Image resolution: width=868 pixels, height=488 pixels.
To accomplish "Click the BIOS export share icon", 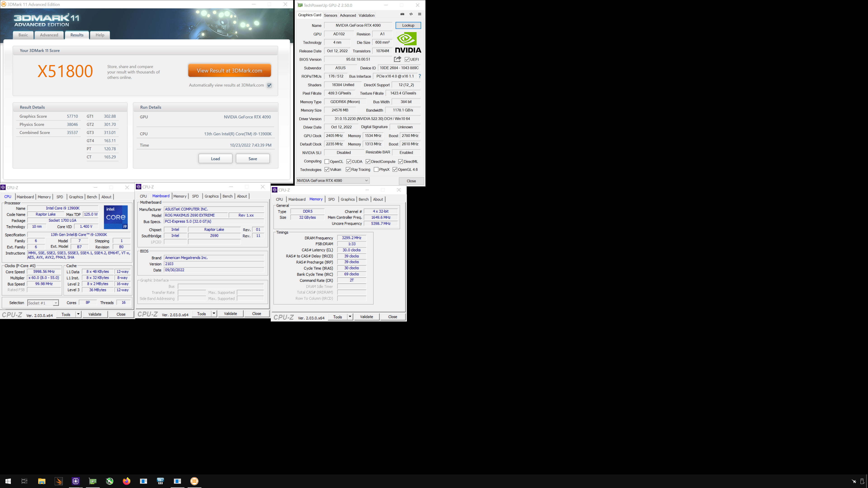I will click(x=398, y=59).
